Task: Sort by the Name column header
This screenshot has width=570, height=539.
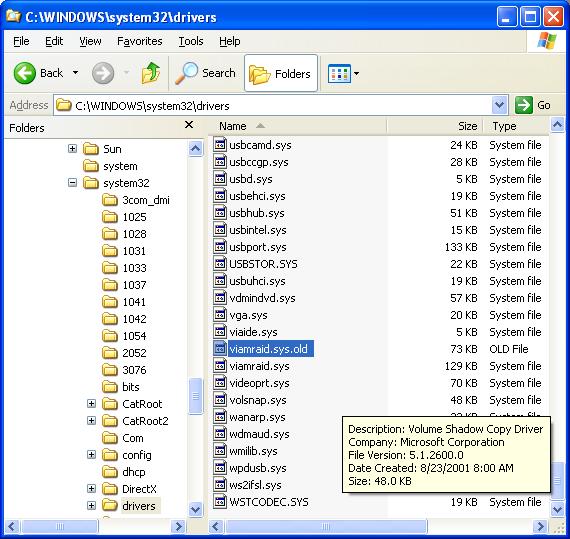Action: pyautogui.click(x=297, y=126)
